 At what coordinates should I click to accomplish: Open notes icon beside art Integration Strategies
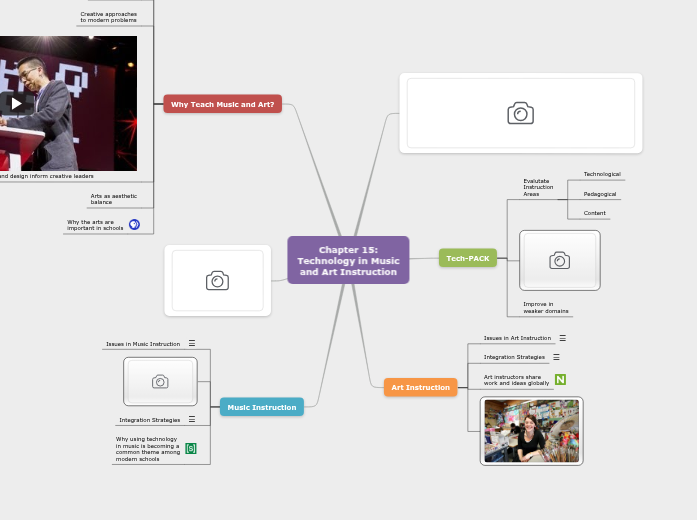tap(556, 357)
